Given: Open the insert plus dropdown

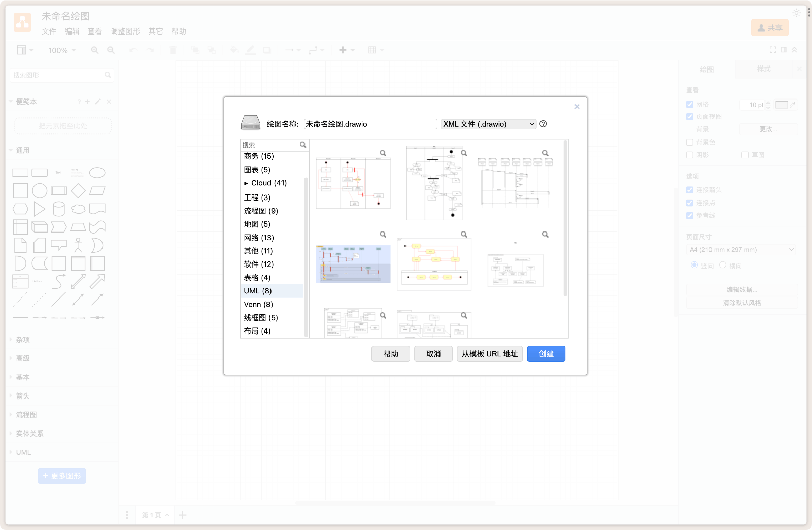Looking at the screenshot, I should (x=347, y=50).
